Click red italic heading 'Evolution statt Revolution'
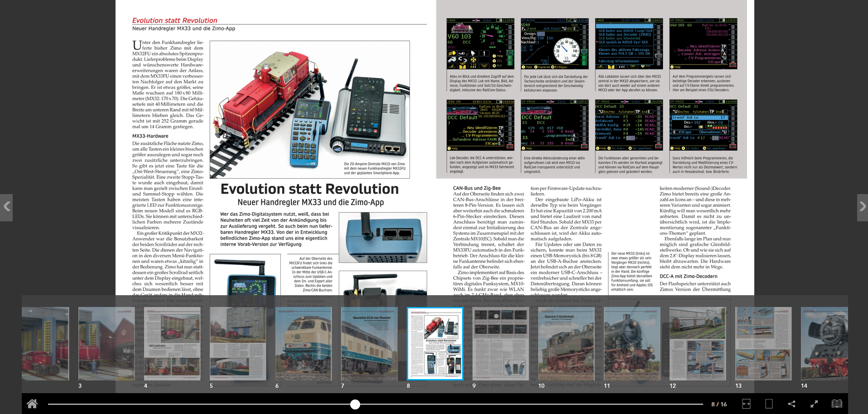 (x=174, y=20)
